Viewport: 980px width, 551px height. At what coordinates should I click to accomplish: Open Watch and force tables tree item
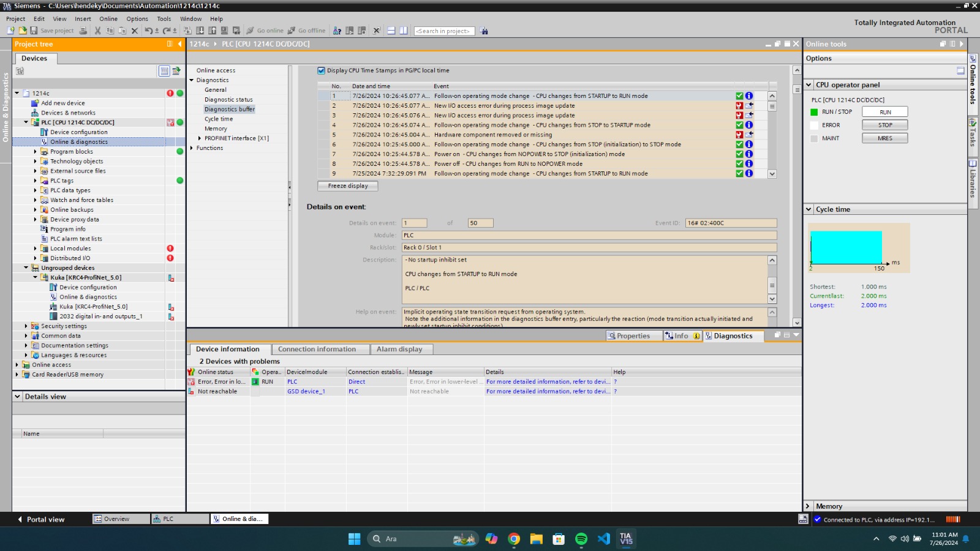click(x=81, y=200)
